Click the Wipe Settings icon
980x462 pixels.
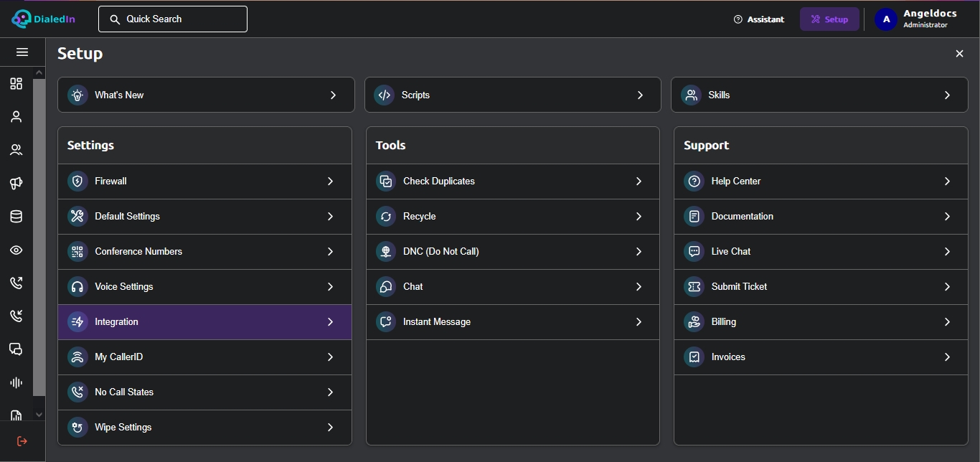coord(77,428)
